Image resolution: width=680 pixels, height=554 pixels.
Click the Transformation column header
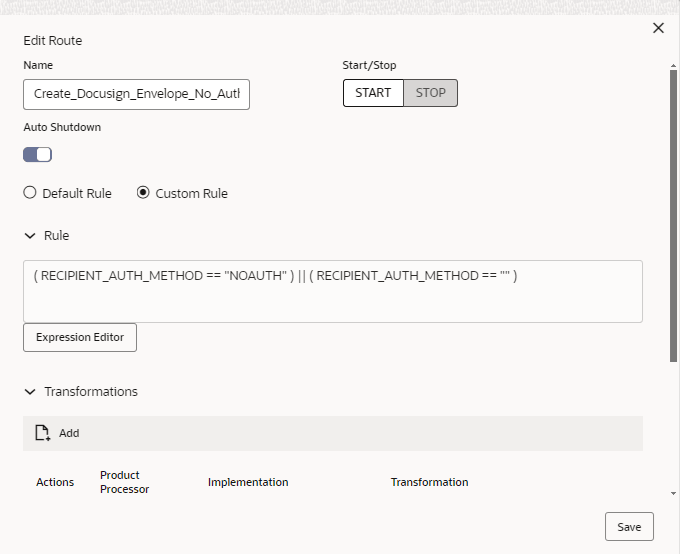tap(429, 482)
